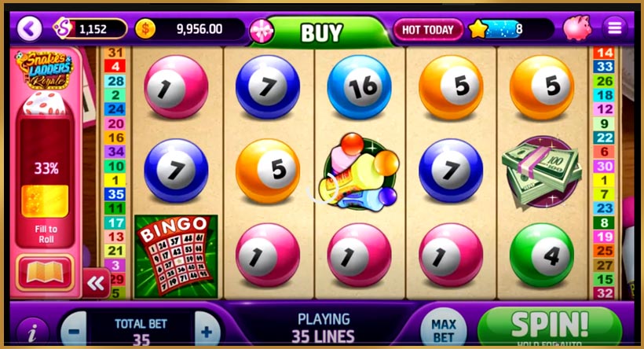
Task: Decrease total bet with minus button
Action: pyautogui.click(x=74, y=330)
